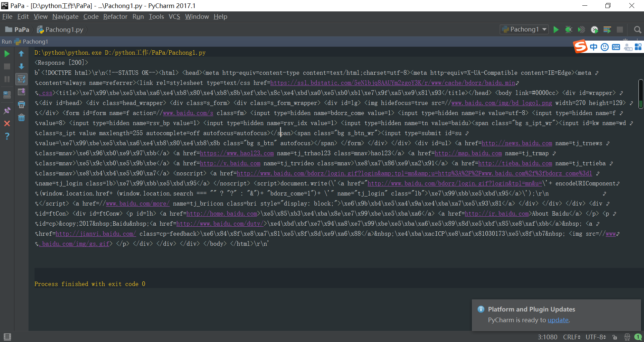Screen dimensions: 644x342
Task: Open the www.baidu.com/more/ link
Action: click(x=138, y=204)
